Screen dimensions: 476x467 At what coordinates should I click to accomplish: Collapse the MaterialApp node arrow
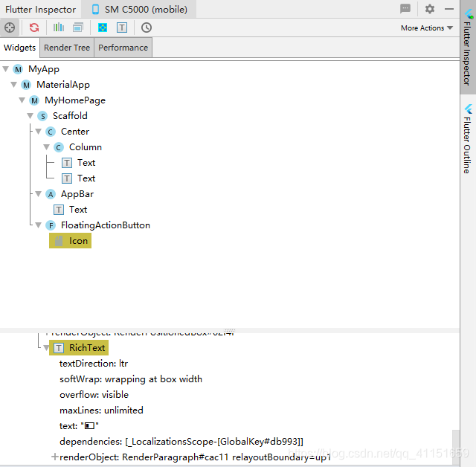(13, 85)
